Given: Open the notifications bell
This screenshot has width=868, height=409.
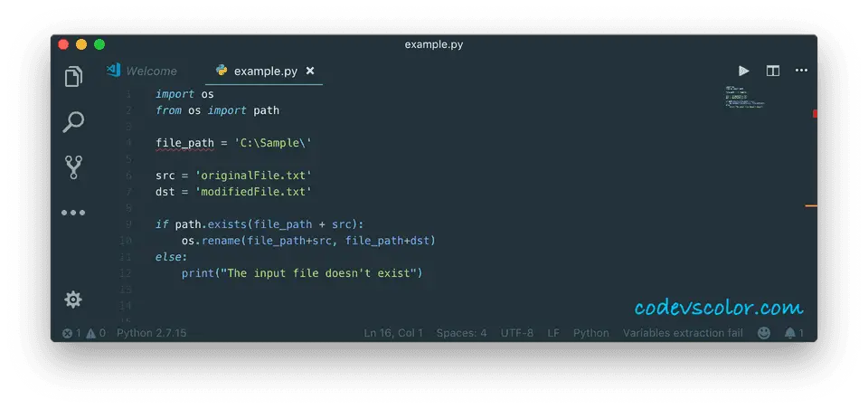Looking at the screenshot, I should point(793,333).
